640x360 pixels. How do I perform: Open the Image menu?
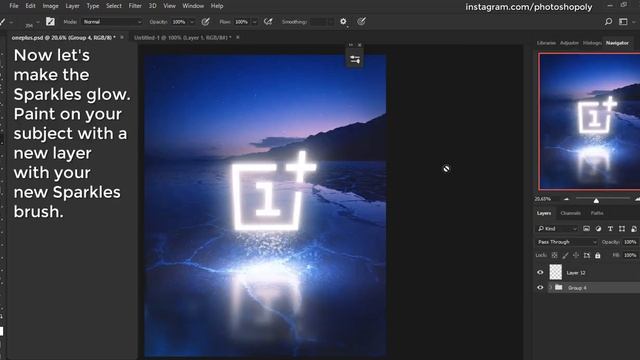coord(51,6)
